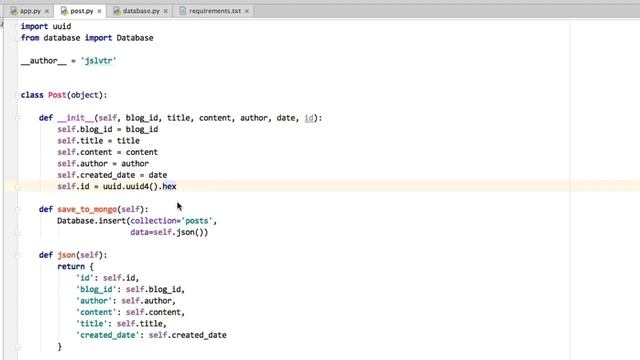Click the __author__ variable name
The height and width of the screenshot is (360, 640).
click(x=43, y=60)
